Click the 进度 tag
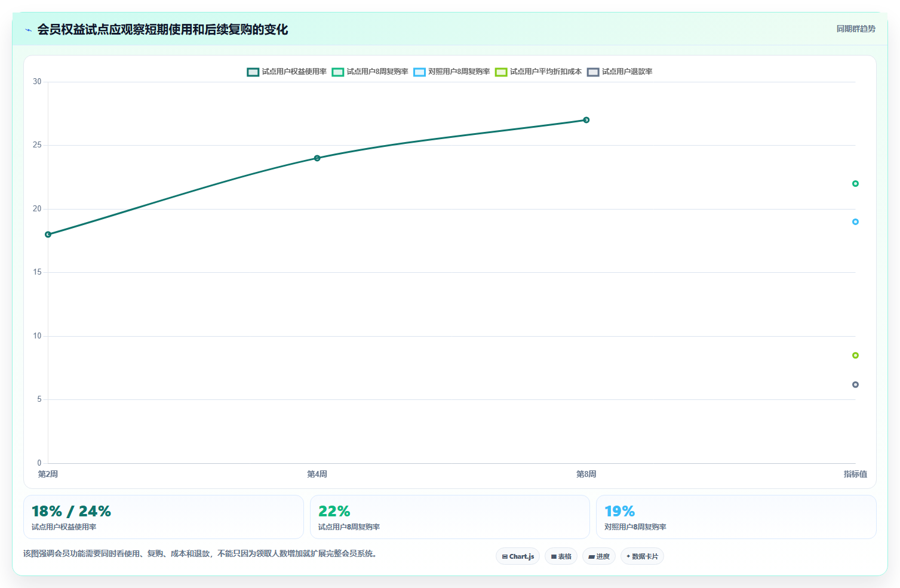 tap(599, 556)
